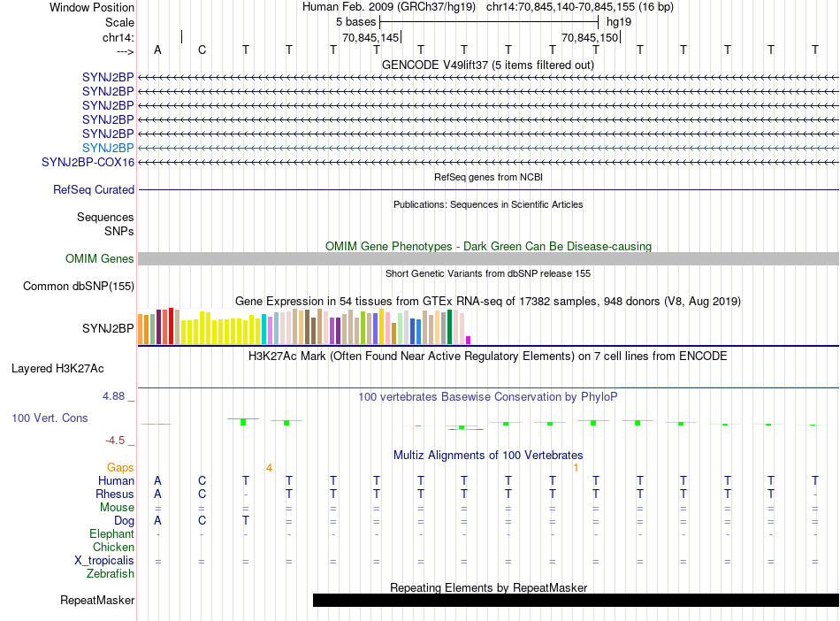
Task: Click the Layered H3K27Ac label
Action: 57,369
